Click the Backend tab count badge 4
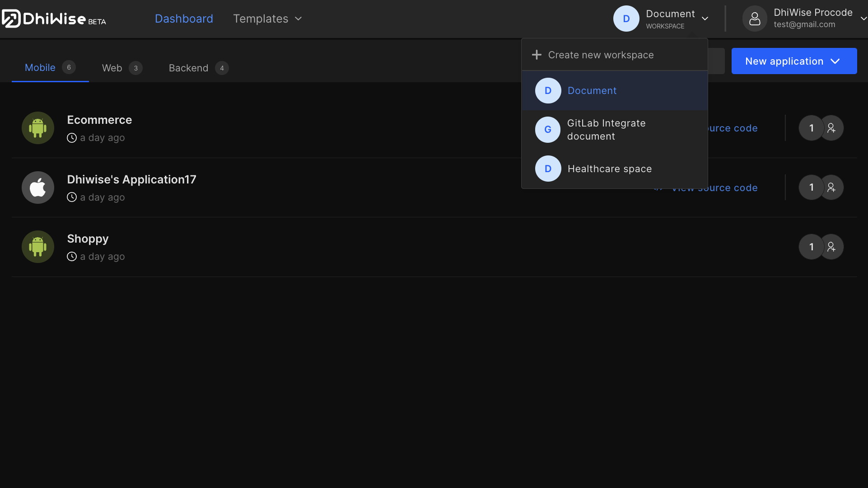The width and height of the screenshot is (868, 488). point(222,68)
